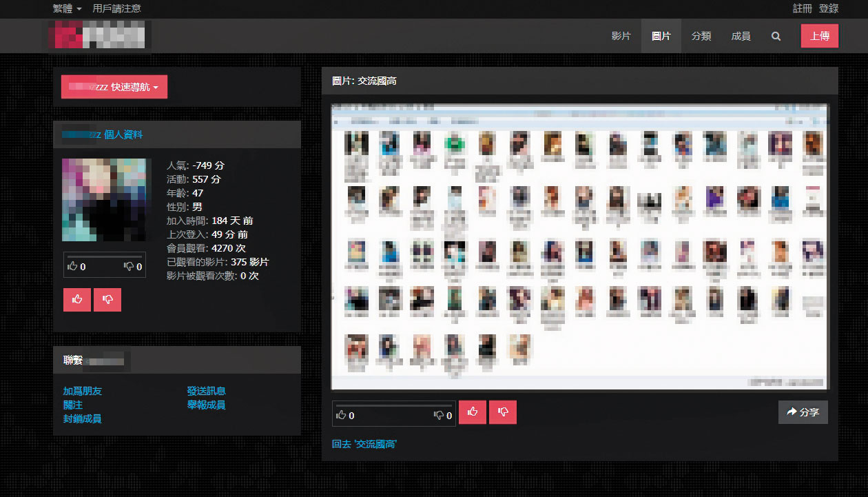Image resolution: width=868 pixels, height=497 pixels.
Task: Click 加爲朋友 add friend link
Action: (83, 391)
